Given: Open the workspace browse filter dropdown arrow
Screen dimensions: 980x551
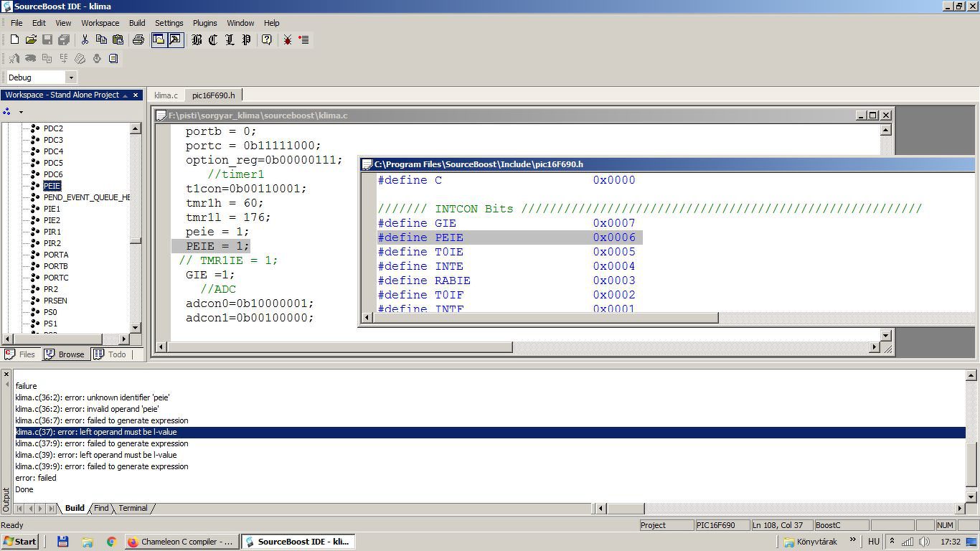Looking at the screenshot, I should pos(21,112).
